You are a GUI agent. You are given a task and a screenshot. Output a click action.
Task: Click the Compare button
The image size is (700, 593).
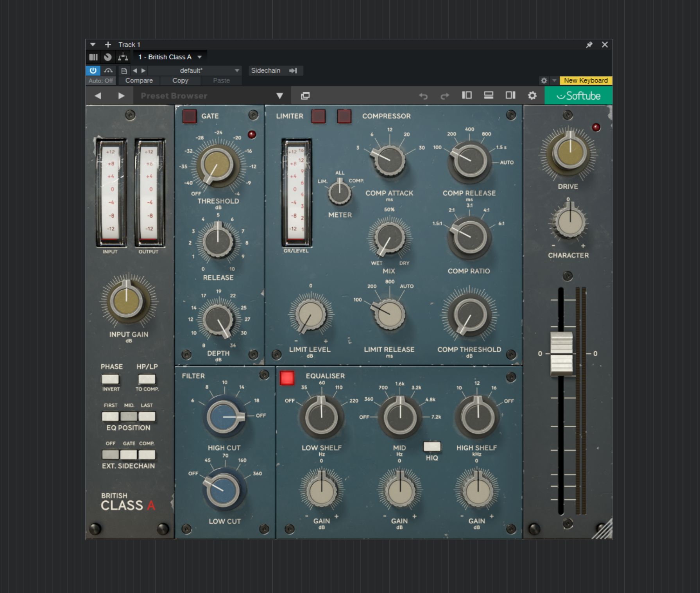click(x=139, y=81)
